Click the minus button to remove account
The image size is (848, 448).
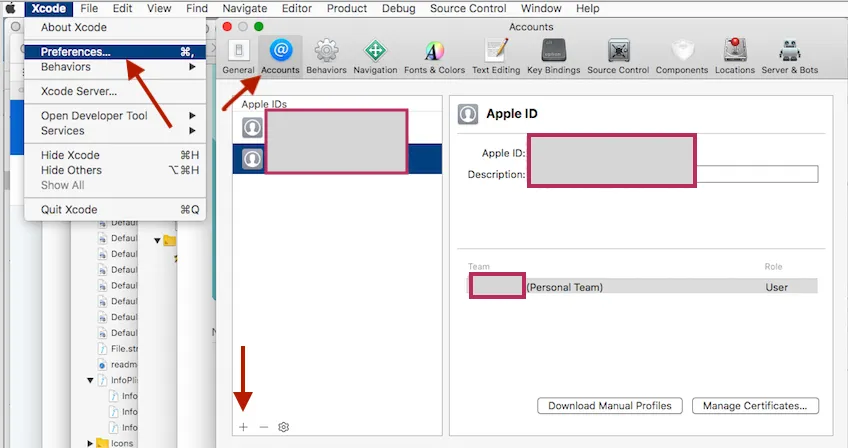[x=263, y=427]
